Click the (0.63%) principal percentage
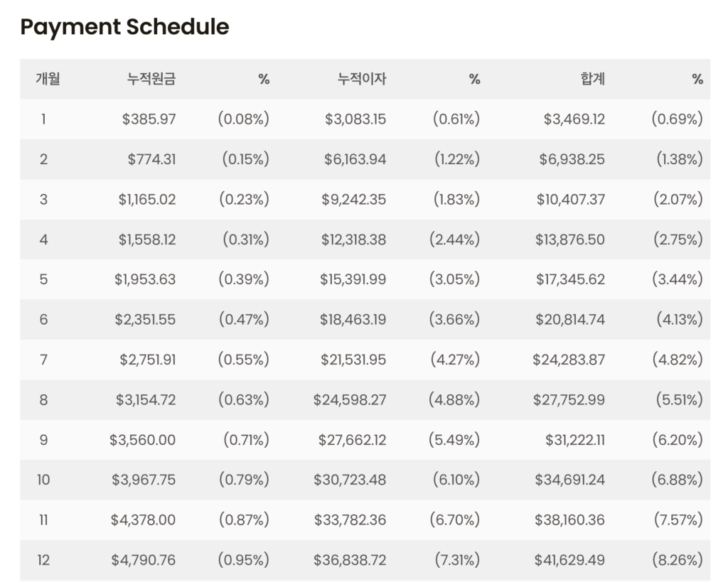 click(x=244, y=399)
